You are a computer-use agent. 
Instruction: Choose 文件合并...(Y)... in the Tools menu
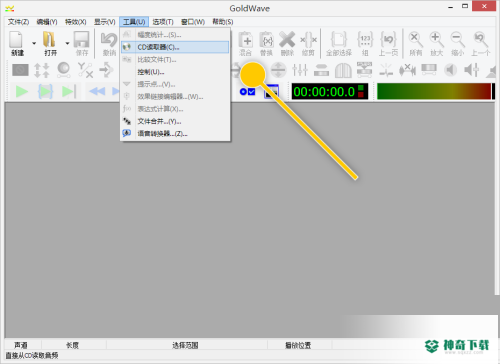pyautogui.click(x=175, y=121)
